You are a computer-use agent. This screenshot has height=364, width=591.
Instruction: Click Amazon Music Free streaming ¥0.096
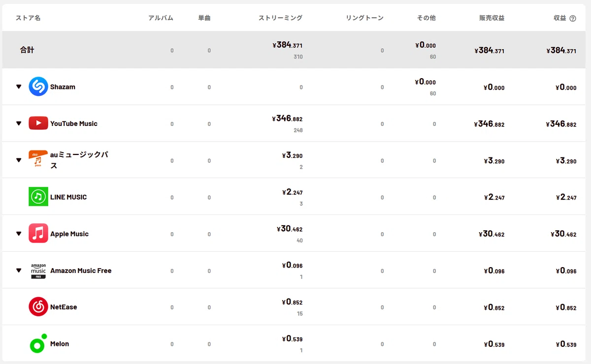click(x=293, y=266)
